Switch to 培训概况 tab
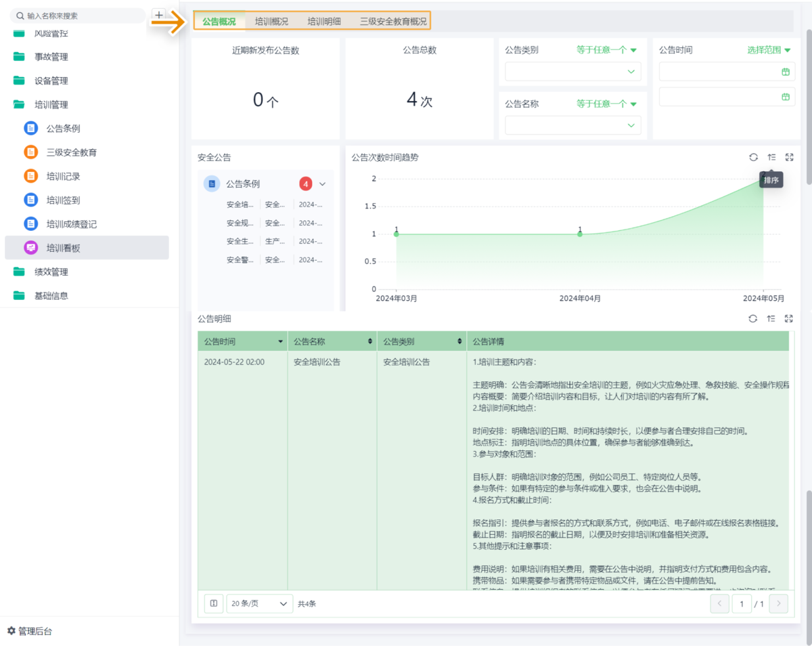The width and height of the screenshot is (812, 646). pos(271,21)
